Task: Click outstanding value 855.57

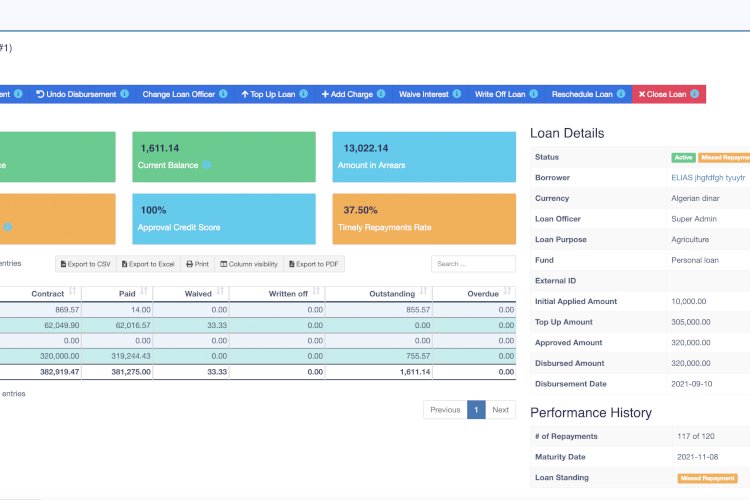Action: [x=418, y=310]
